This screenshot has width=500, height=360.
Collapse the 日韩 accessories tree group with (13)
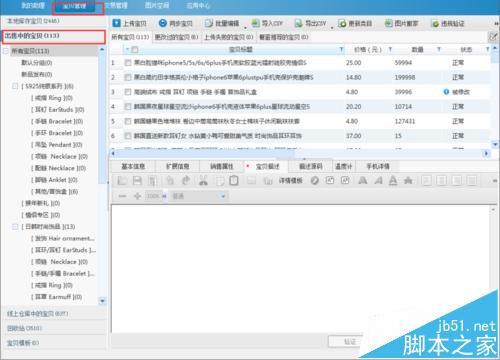point(15,227)
